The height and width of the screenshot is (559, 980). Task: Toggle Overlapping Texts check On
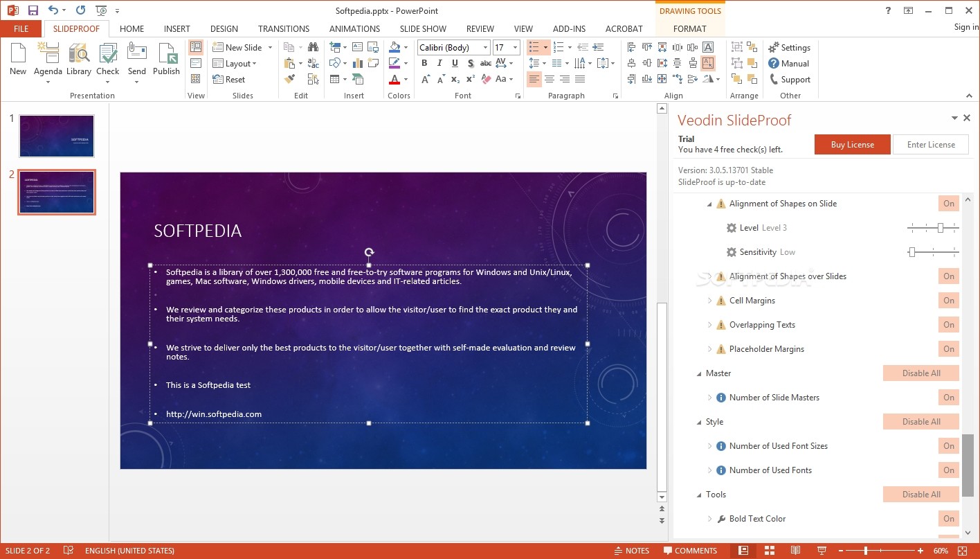pyautogui.click(x=949, y=325)
